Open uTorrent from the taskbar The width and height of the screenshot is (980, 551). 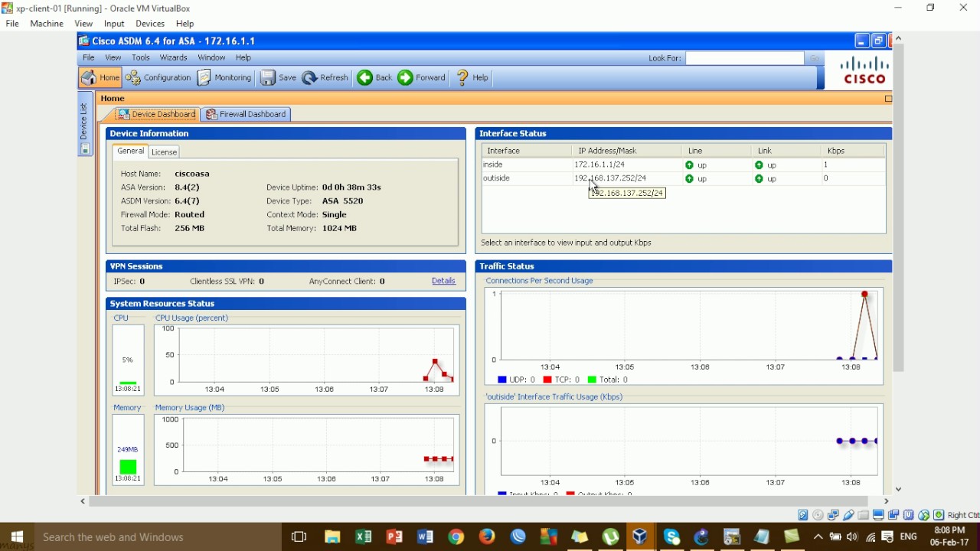(610, 537)
